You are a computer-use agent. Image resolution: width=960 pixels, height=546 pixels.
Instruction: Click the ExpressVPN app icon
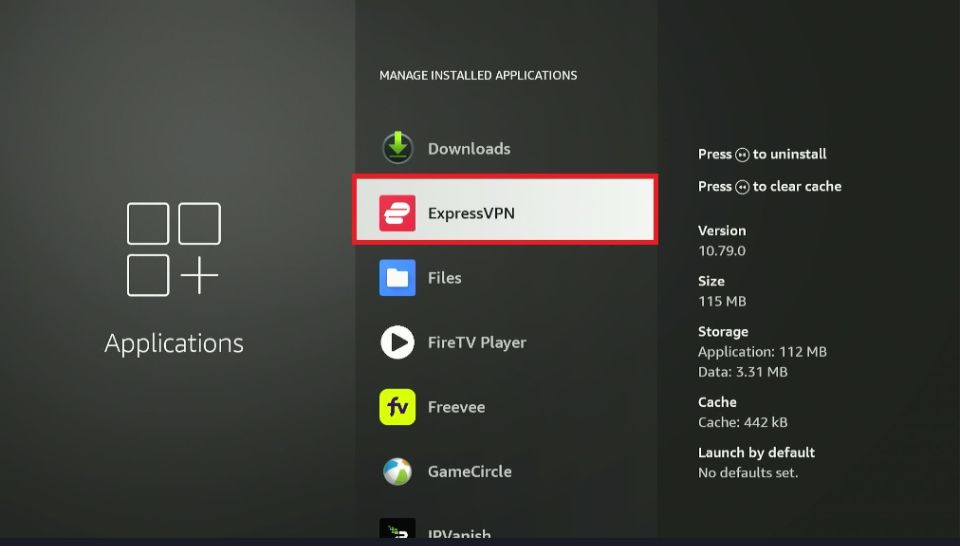point(397,213)
